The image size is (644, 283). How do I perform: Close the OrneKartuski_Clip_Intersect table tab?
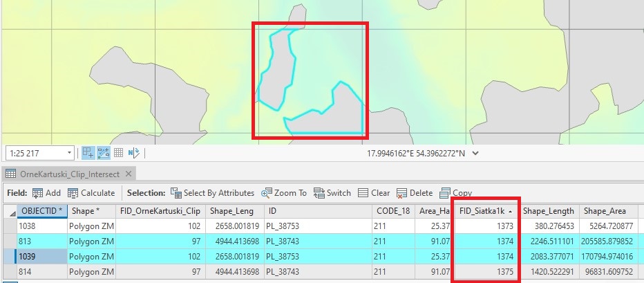pos(129,174)
